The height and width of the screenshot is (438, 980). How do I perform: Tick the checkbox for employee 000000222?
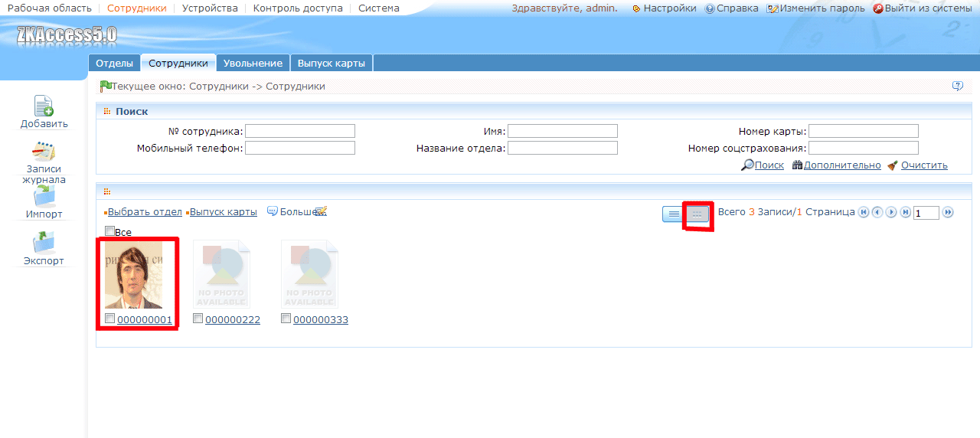[198, 319]
